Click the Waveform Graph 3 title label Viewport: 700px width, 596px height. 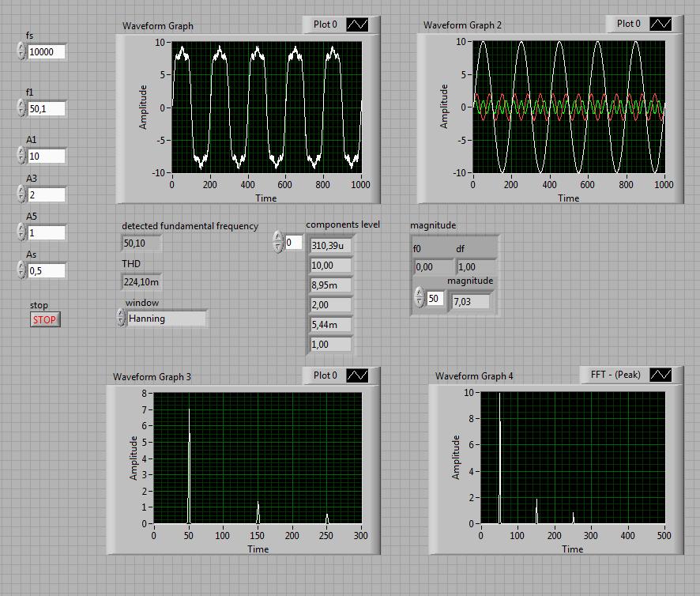click(152, 376)
